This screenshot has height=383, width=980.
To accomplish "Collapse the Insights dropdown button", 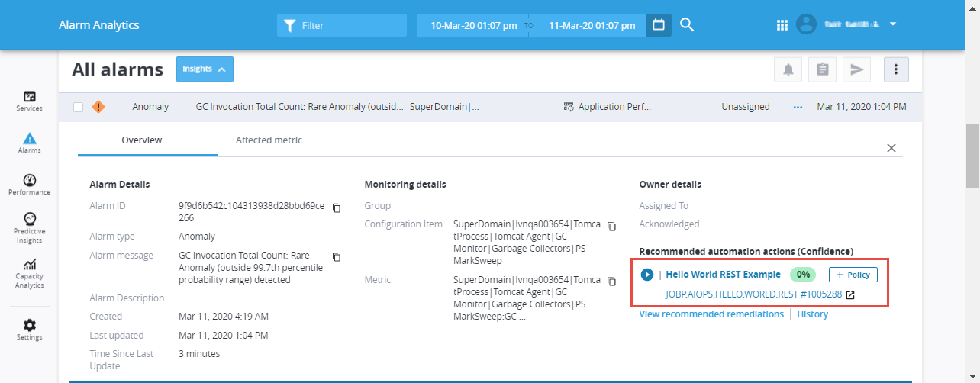I will (x=205, y=69).
